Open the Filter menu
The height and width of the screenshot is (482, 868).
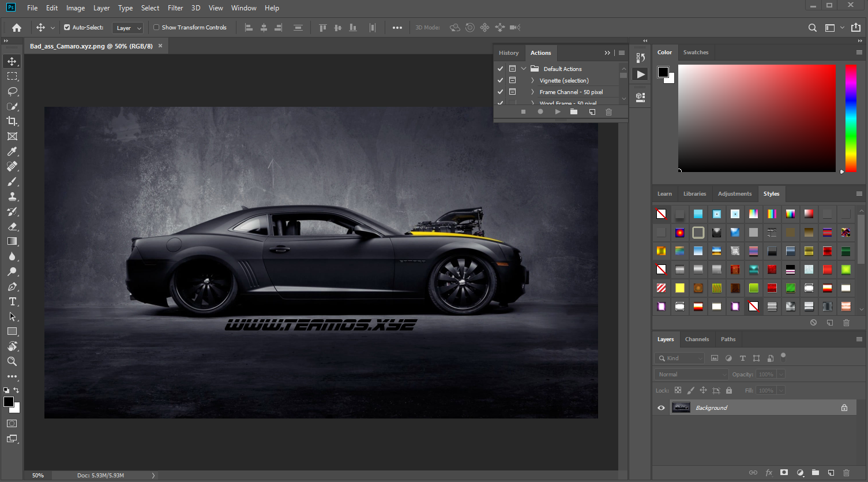[175, 8]
